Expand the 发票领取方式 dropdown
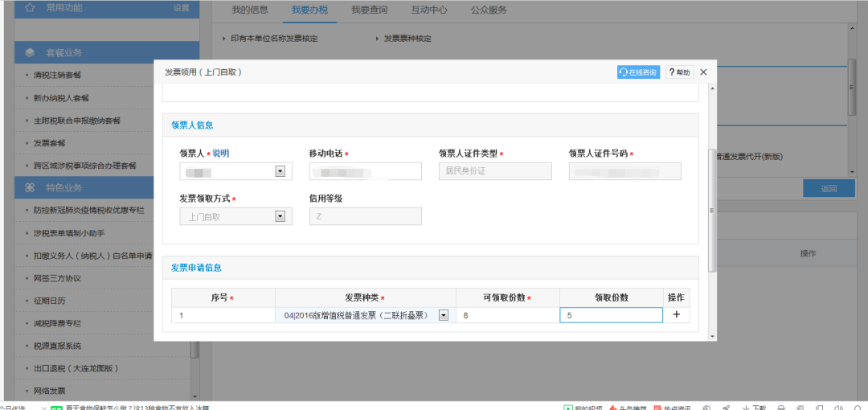868x410 pixels. [280, 216]
